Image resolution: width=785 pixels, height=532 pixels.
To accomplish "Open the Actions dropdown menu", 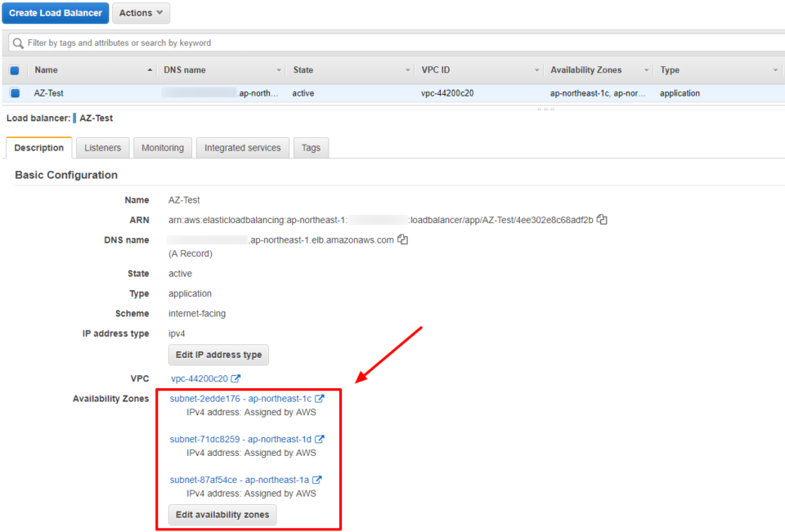I will click(x=140, y=13).
